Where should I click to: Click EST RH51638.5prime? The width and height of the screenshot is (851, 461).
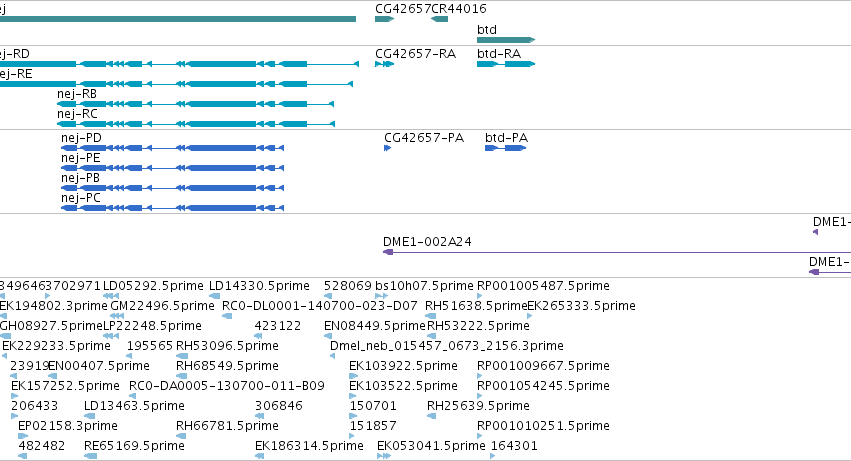click(476, 306)
